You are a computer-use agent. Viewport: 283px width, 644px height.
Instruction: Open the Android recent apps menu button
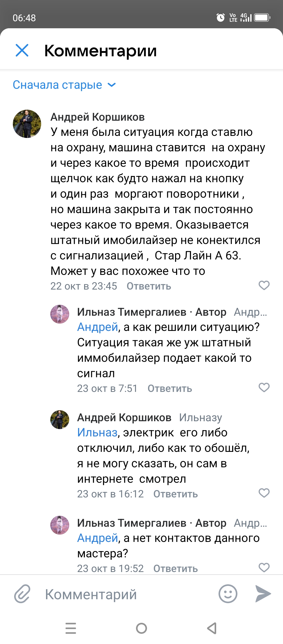(71, 628)
